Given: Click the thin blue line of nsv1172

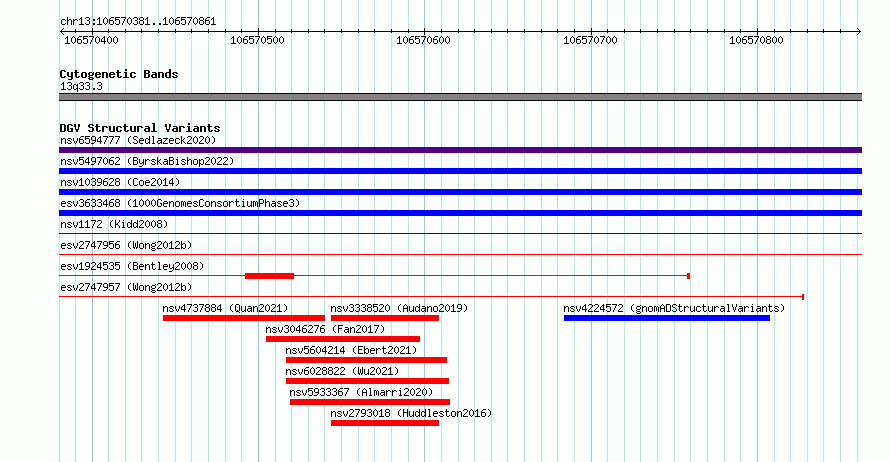Looking at the screenshot, I should point(460,234).
